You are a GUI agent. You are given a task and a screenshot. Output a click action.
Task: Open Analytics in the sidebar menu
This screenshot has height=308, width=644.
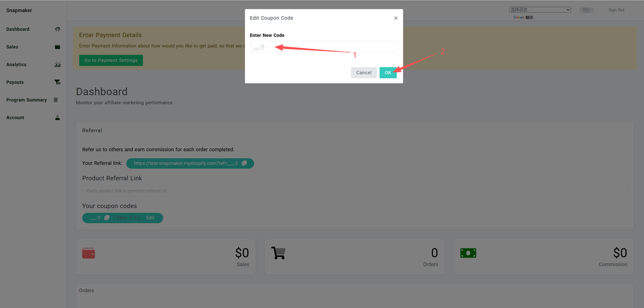[x=16, y=64]
